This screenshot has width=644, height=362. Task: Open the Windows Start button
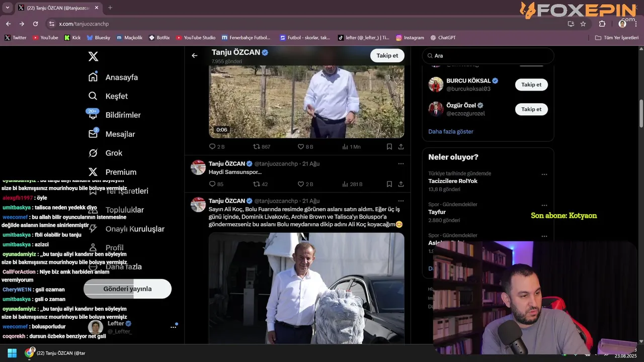coord(12,353)
